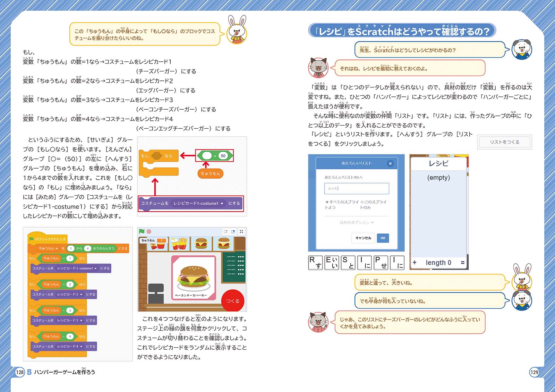The width and height of the screenshot is (555, 392).
Task: Switch to the small stage layout
Action: coord(225,231)
